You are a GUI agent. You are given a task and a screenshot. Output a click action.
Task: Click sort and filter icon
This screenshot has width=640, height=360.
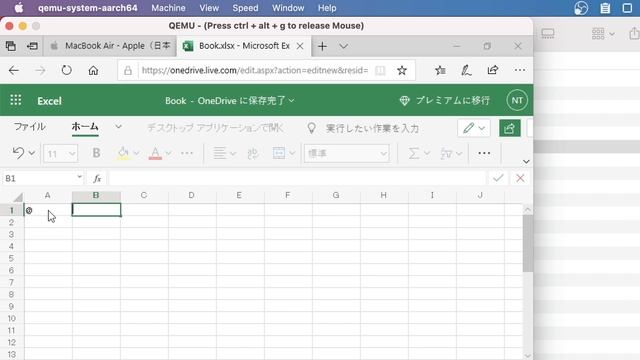click(x=446, y=153)
